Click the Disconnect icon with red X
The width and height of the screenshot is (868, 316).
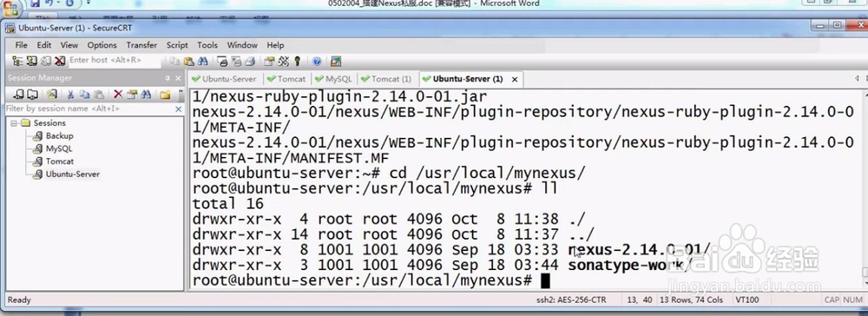click(x=60, y=61)
